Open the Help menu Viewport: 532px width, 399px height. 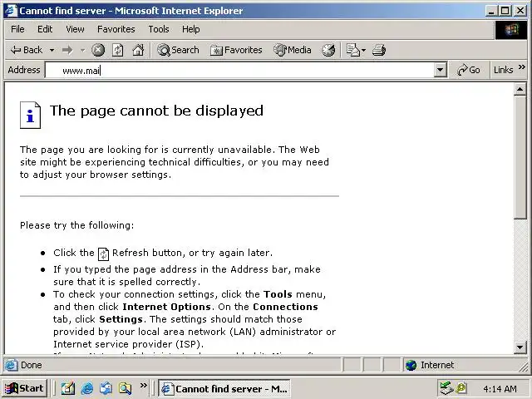pyautogui.click(x=190, y=29)
